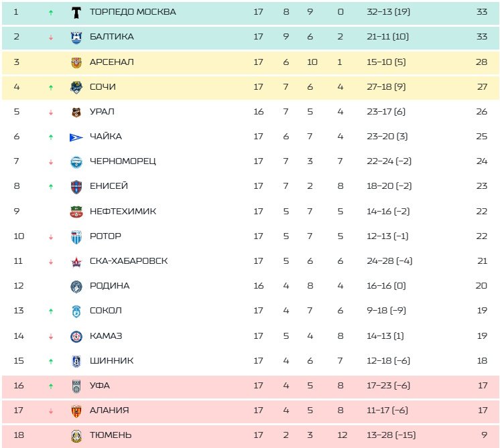The width and height of the screenshot is (500, 448).
Task: Open the Нефтехимик team page
Action: 123,212
